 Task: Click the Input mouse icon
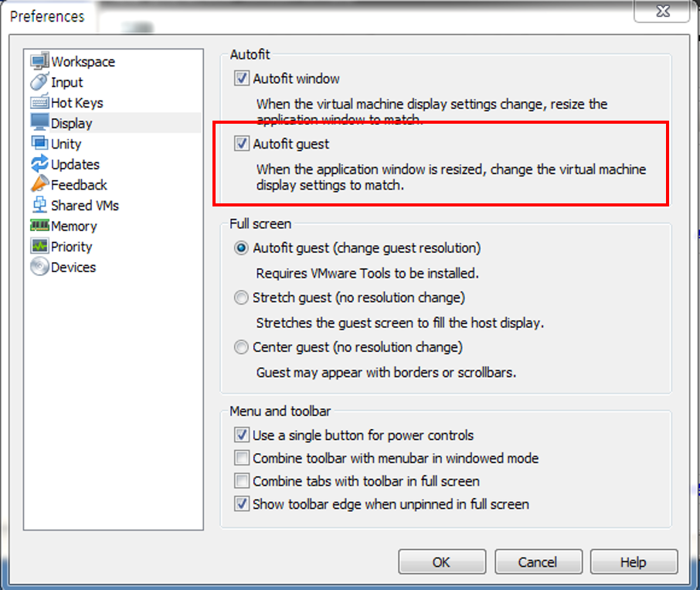point(39,81)
